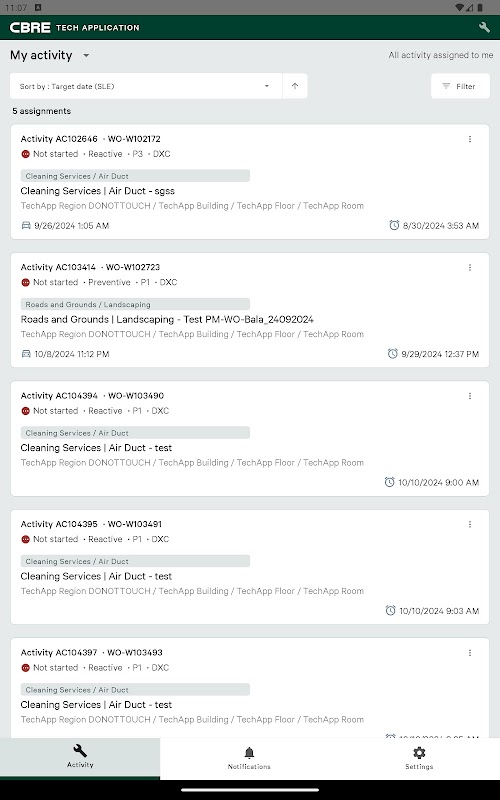Viewport: 500px width, 800px height.
Task: Click the car icon beside 10/8/2024 11:12 PM
Action: pyautogui.click(x=26, y=354)
